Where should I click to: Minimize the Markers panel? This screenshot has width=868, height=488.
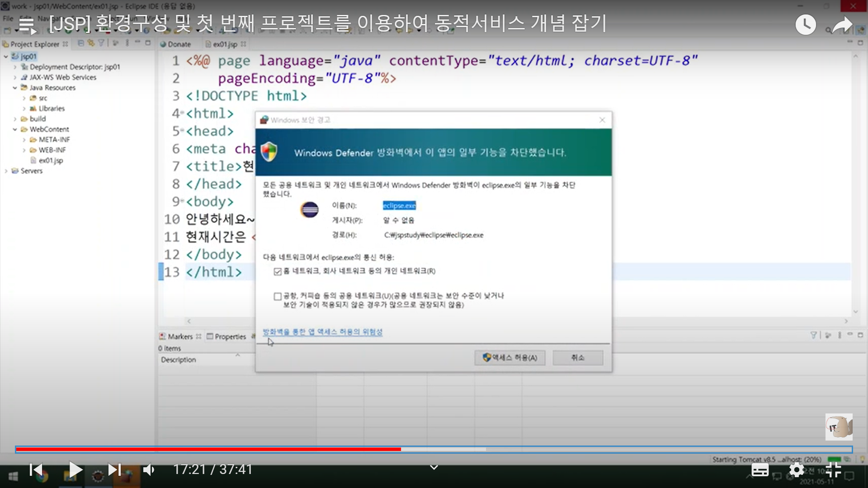coord(850,334)
